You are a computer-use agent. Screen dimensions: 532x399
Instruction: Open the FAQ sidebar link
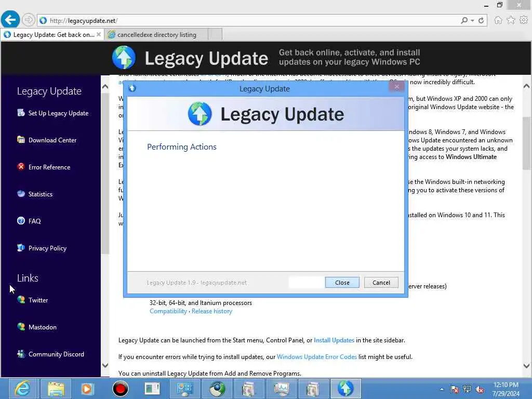pos(35,221)
